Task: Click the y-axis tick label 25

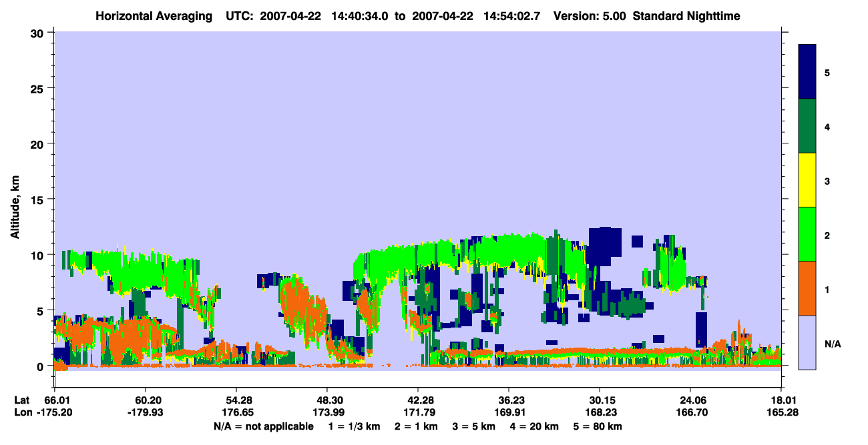Action: tap(39, 88)
